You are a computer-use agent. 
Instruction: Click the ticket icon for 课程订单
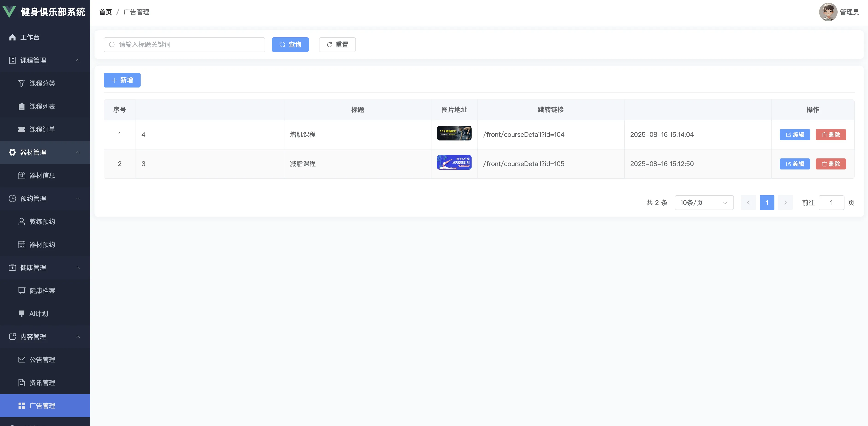point(22,129)
